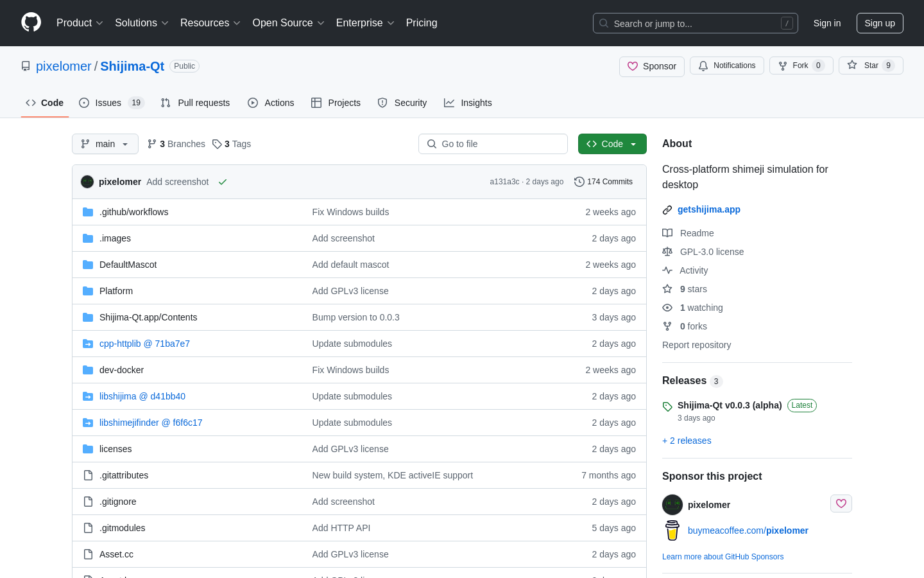Expand the Open Source menu
This screenshot has width=924, height=578.
[x=289, y=23]
